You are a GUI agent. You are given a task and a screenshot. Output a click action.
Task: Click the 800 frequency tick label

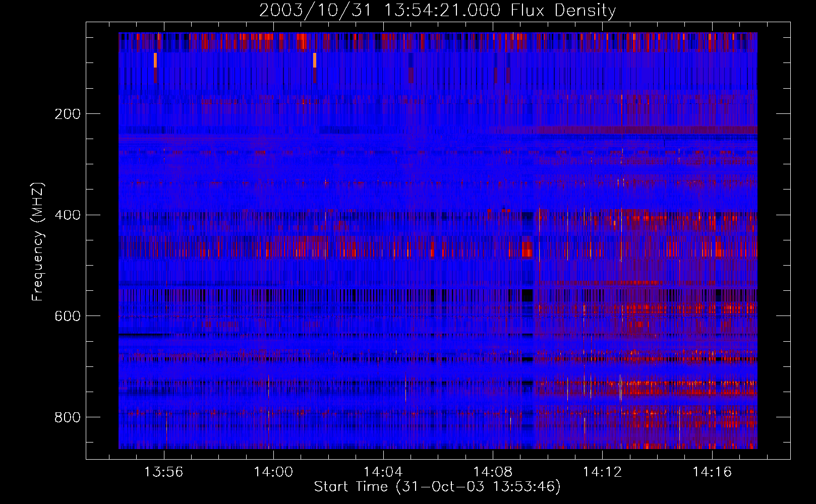[68, 417]
